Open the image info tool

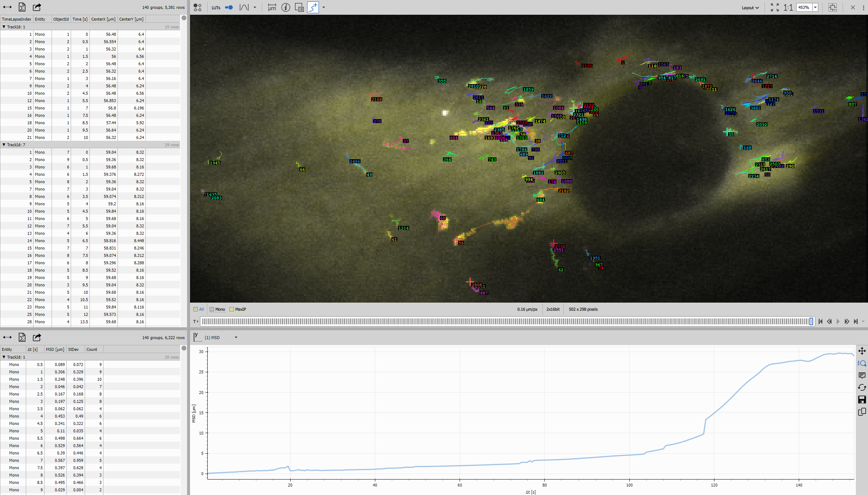[x=286, y=7]
